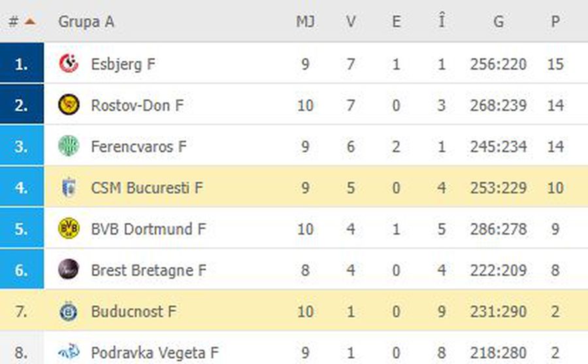588x364 pixels.
Task: Open the Esbjerg F team link
Action: 123,64
